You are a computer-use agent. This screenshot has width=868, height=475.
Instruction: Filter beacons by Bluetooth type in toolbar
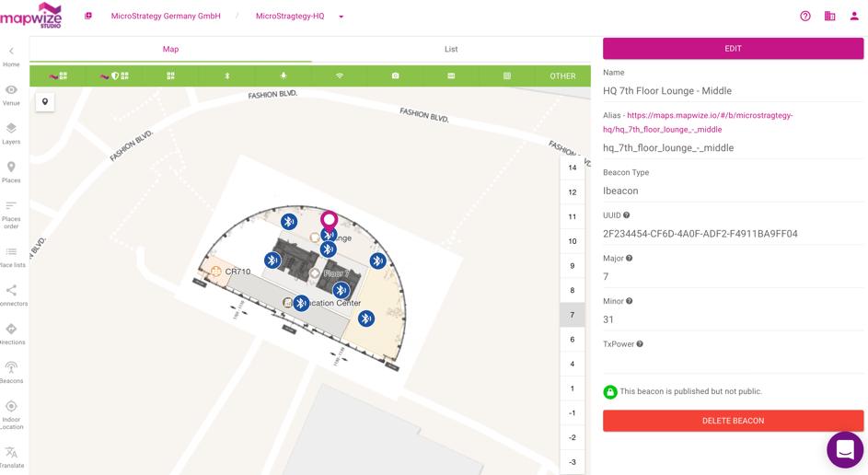click(x=227, y=76)
